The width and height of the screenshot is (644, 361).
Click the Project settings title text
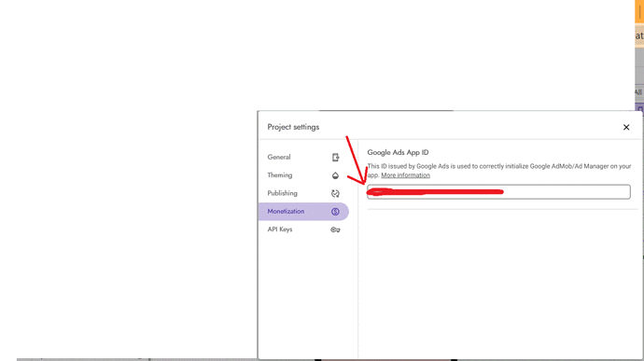[293, 127]
